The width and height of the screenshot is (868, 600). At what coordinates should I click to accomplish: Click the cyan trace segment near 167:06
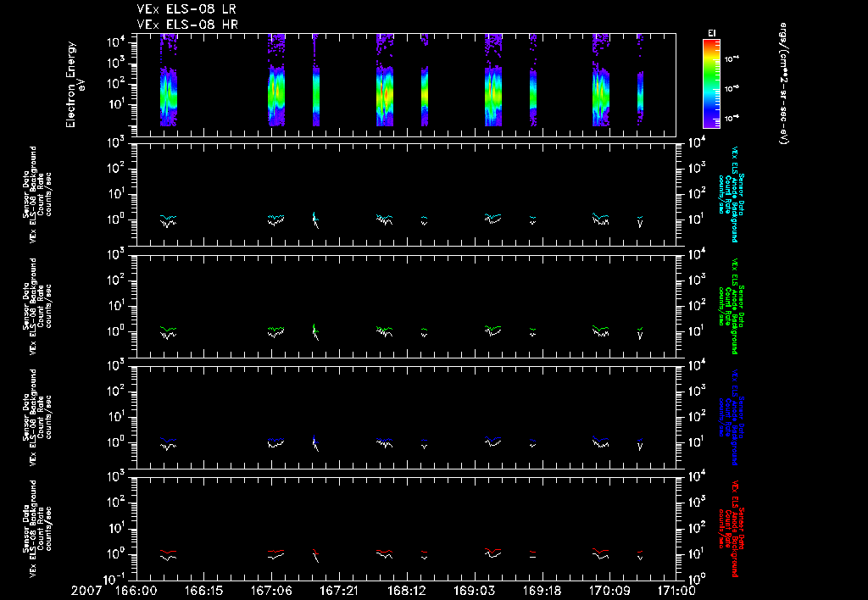(275, 217)
